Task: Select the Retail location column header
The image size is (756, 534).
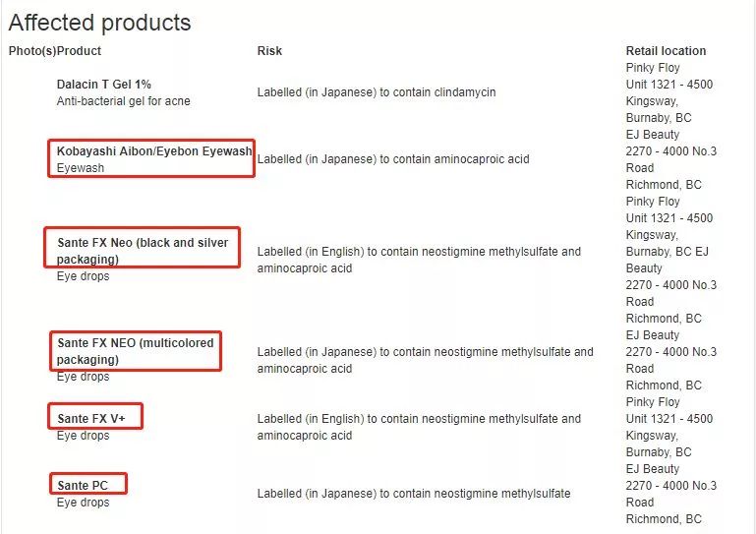Action: click(666, 51)
